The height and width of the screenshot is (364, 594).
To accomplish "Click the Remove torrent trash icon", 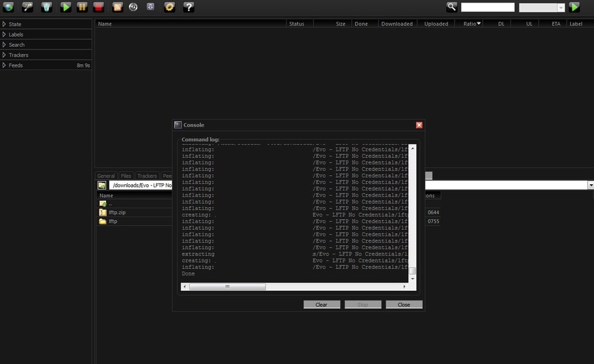I will click(x=46, y=7).
